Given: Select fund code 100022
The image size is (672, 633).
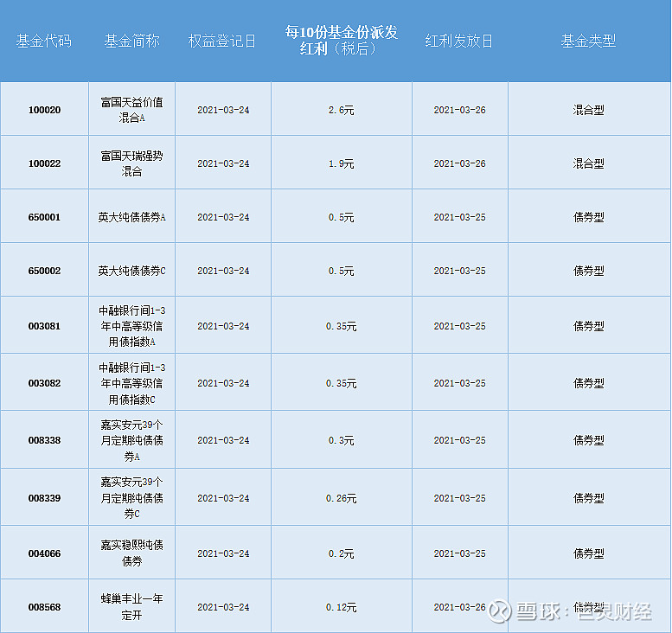Looking at the screenshot, I should coord(45,163).
